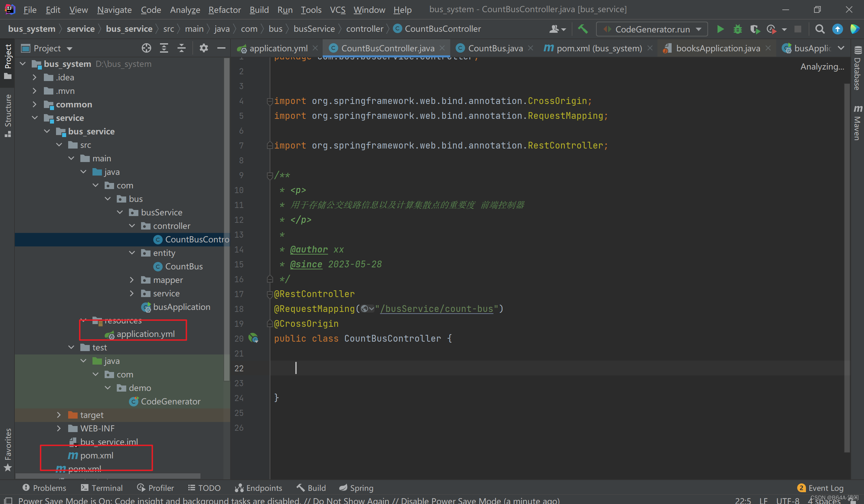The image size is (864, 504).
Task: Hide the Project panel with minus icon
Action: (x=221, y=48)
